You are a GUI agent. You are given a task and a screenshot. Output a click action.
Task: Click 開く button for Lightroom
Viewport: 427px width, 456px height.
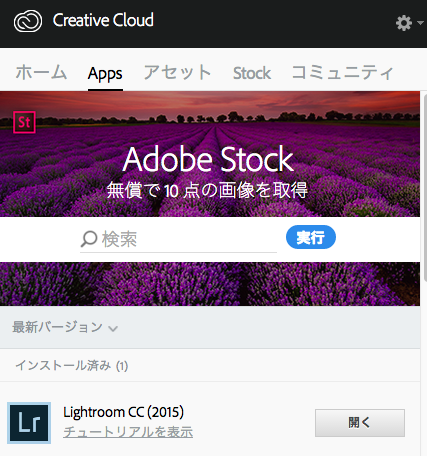click(x=360, y=423)
